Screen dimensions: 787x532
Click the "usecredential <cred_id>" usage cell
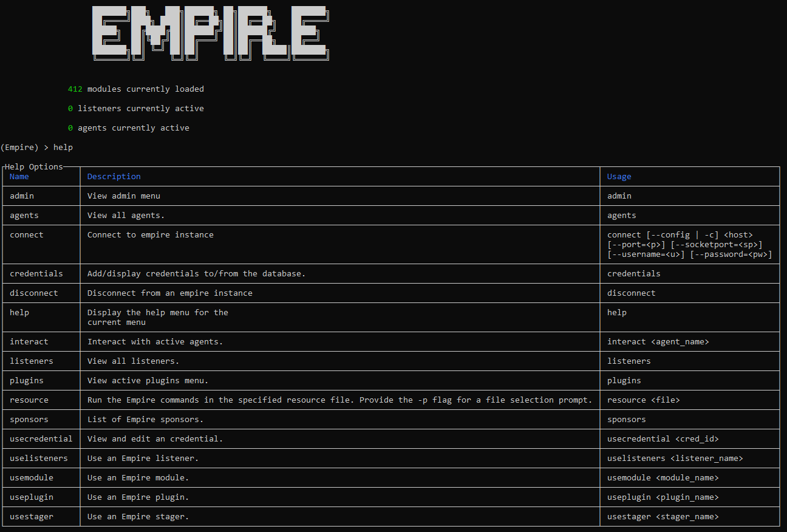pos(663,439)
